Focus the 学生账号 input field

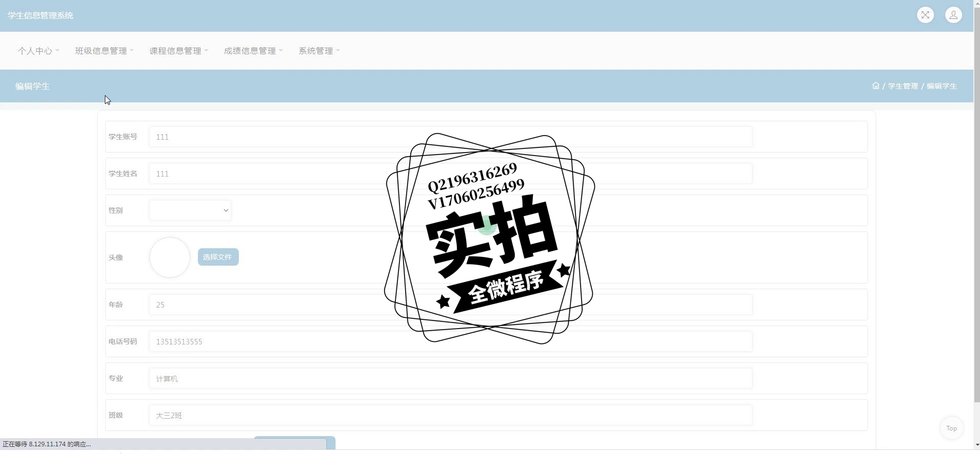click(x=451, y=137)
